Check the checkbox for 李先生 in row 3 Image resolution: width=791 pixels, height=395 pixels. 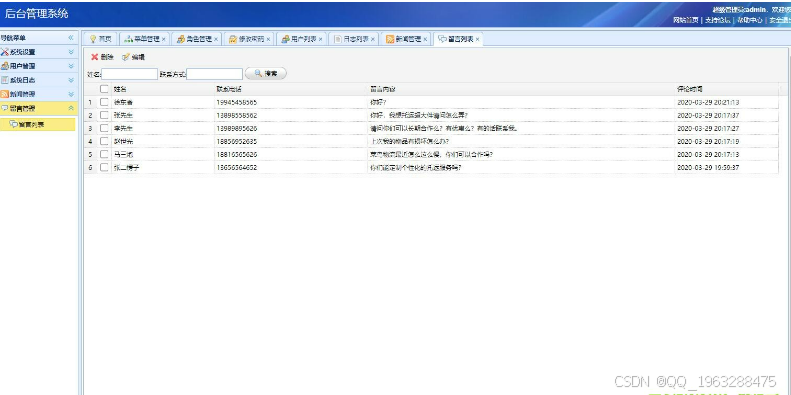pos(104,128)
